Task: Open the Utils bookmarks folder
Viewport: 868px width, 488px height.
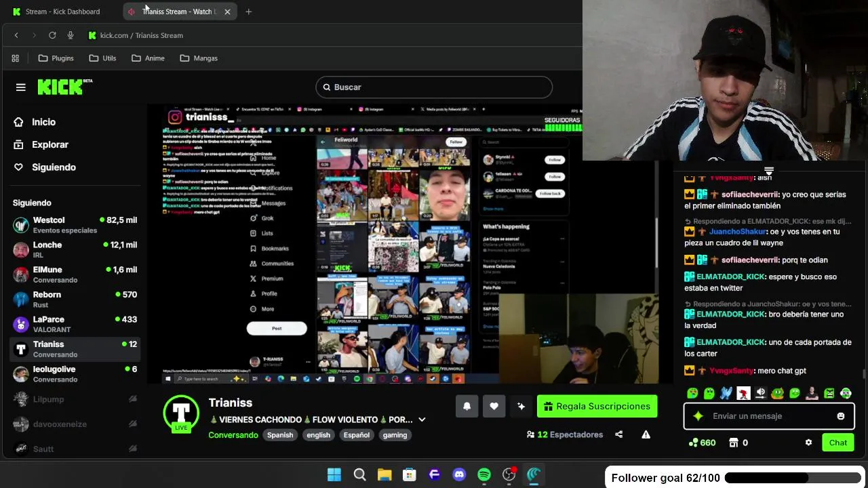Action: [x=102, y=58]
